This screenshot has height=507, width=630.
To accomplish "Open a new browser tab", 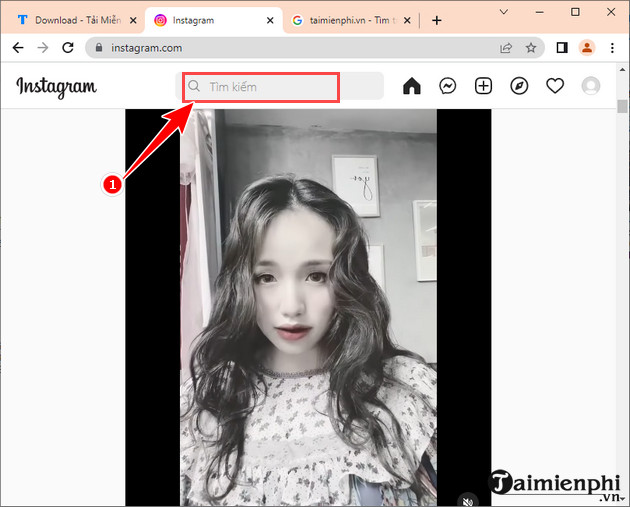I will click(437, 20).
